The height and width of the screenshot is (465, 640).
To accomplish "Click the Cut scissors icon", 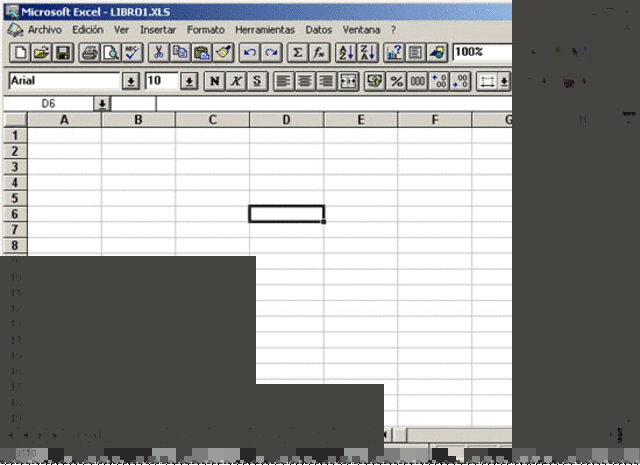I will coord(159,53).
